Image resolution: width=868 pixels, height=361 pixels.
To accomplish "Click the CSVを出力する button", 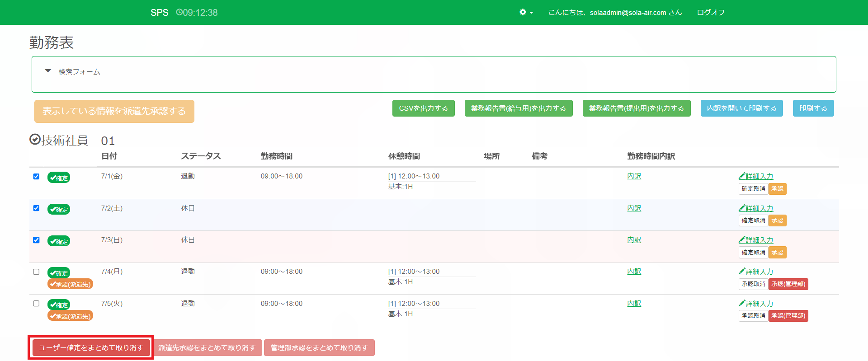I will click(x=423, y=108).
